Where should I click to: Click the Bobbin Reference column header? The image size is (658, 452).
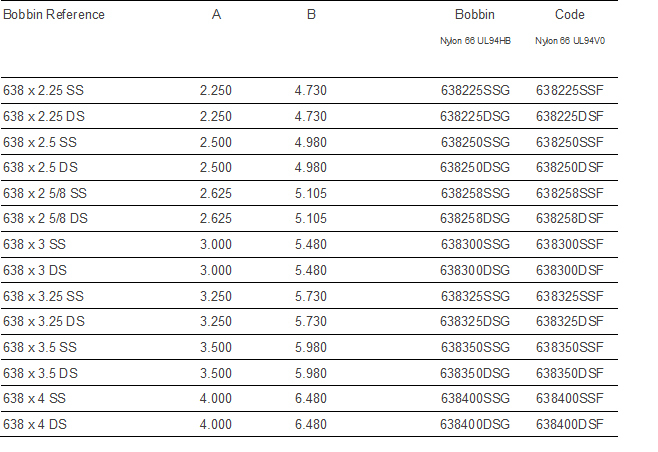point(54,15)
